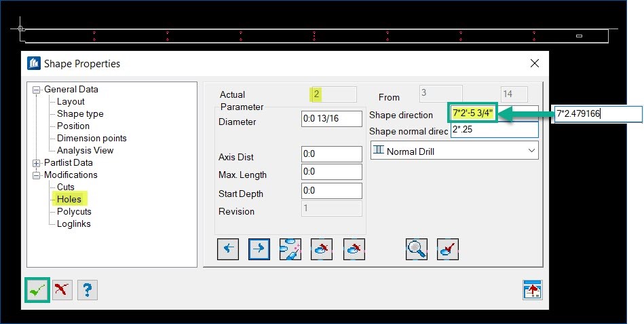Click the Diameter input field
This screenshot has height=324, width=644.
point(331,119)
